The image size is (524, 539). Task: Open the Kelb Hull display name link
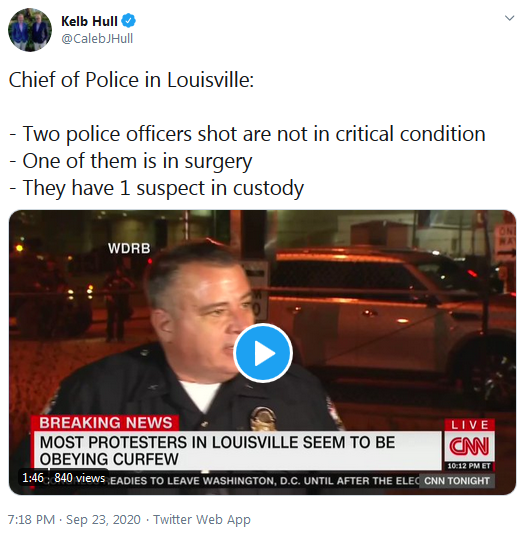click(x=89, y=21)
